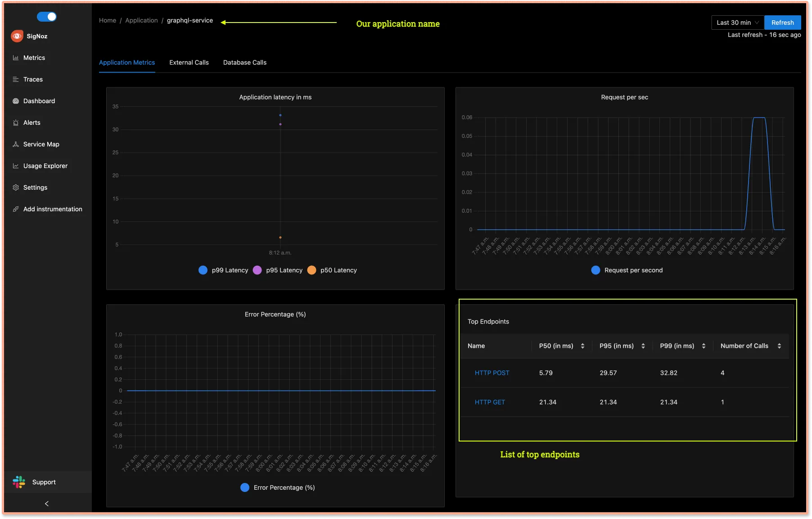Click the 8:12 a.m. latency axis label
The image size is (812, 519).
pyautogui.click(x=280, y=253)
